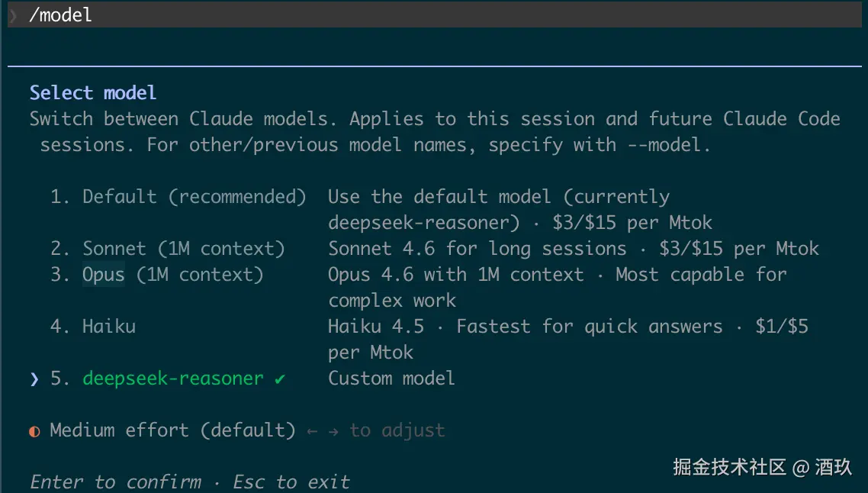868x493 pixels.
Task: Click the Select model heading
Action: pyautogui.click(x=93, y=93)
